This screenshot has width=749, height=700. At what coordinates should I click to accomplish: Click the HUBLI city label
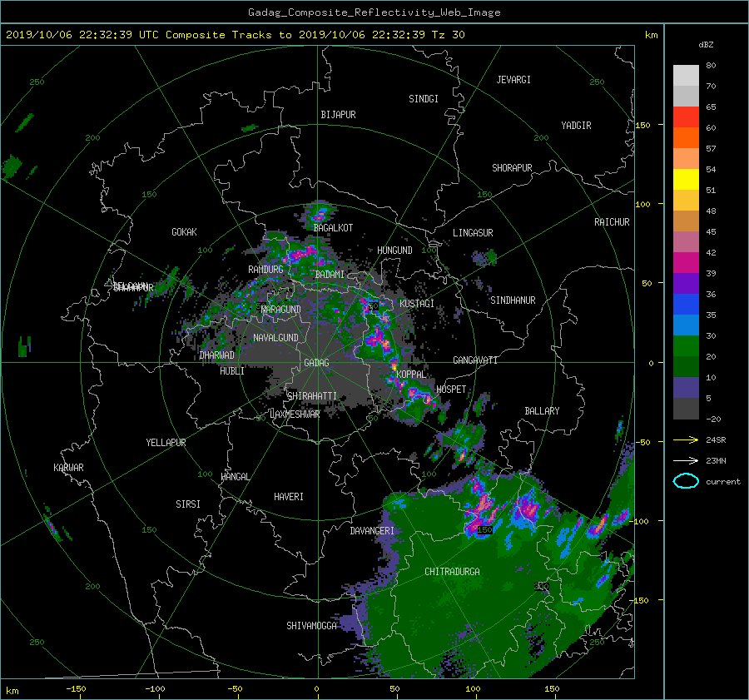click(231, 370)
